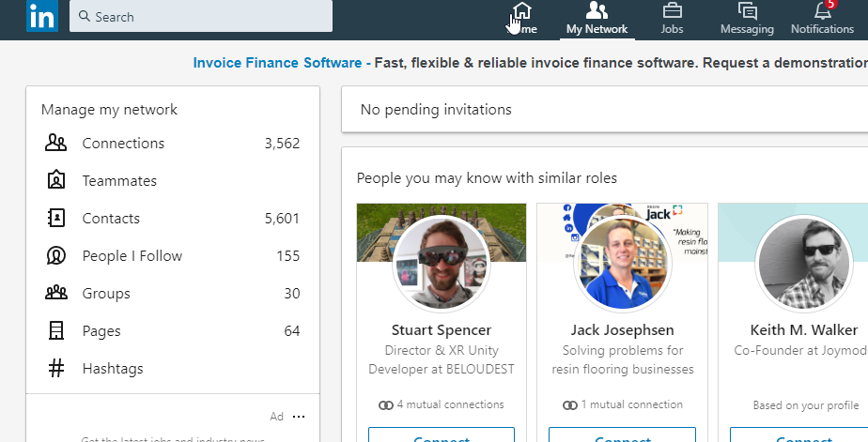
Task: Click the Hashtags symbol icon
Action: tap(56, 369)
